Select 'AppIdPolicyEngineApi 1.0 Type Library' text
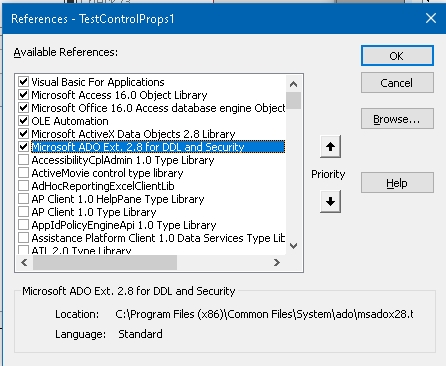Viewport: 446px width, 366px height. click(x=124, y=225)
